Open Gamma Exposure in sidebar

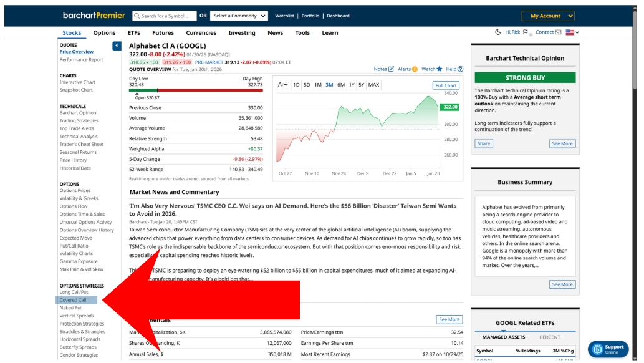coord(79,261)
